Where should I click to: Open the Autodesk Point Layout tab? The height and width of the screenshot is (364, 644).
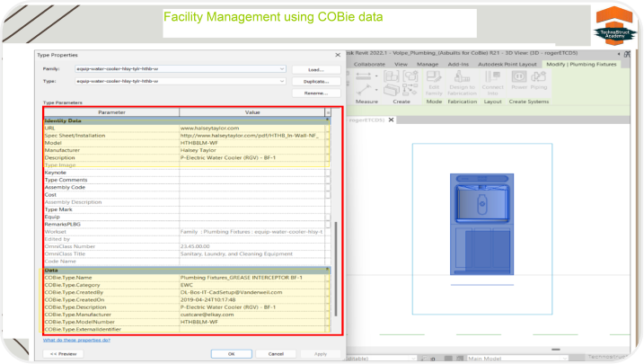[507, 65]
